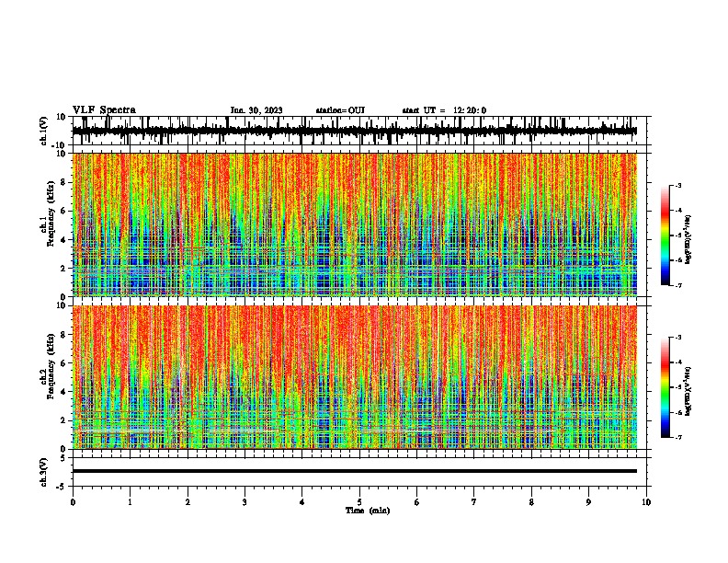Click the "6" kHz tick on ch.1 spectrogram
This screenshot has height=563, width=728.
pyautogui.click(x=63, y=212)
